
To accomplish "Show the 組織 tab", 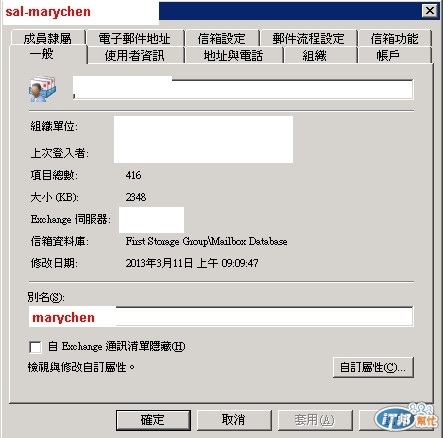I will [315, 55].
